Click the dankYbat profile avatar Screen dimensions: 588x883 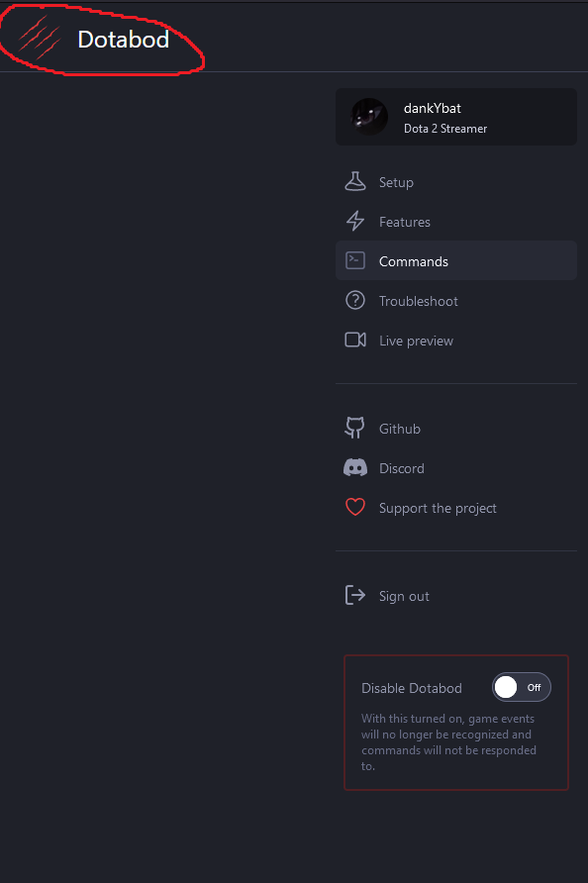(369, 116)
